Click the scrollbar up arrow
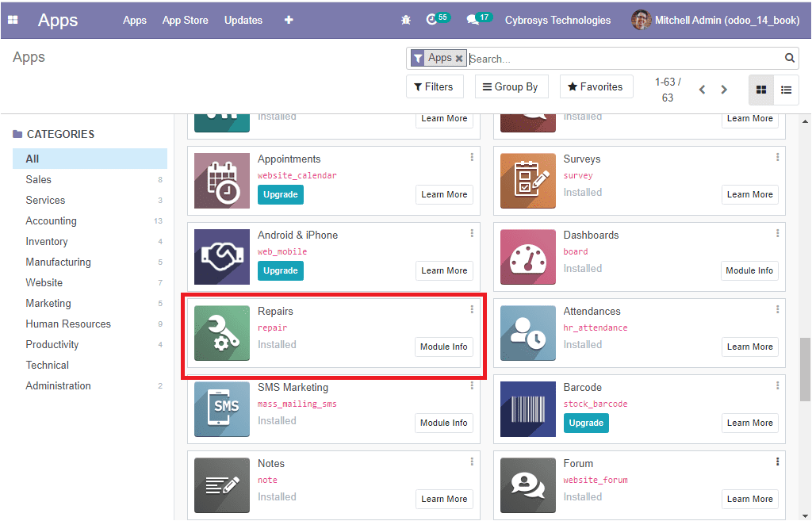The width and height of the screenshot is (812, 521). [x=805, y=121]
